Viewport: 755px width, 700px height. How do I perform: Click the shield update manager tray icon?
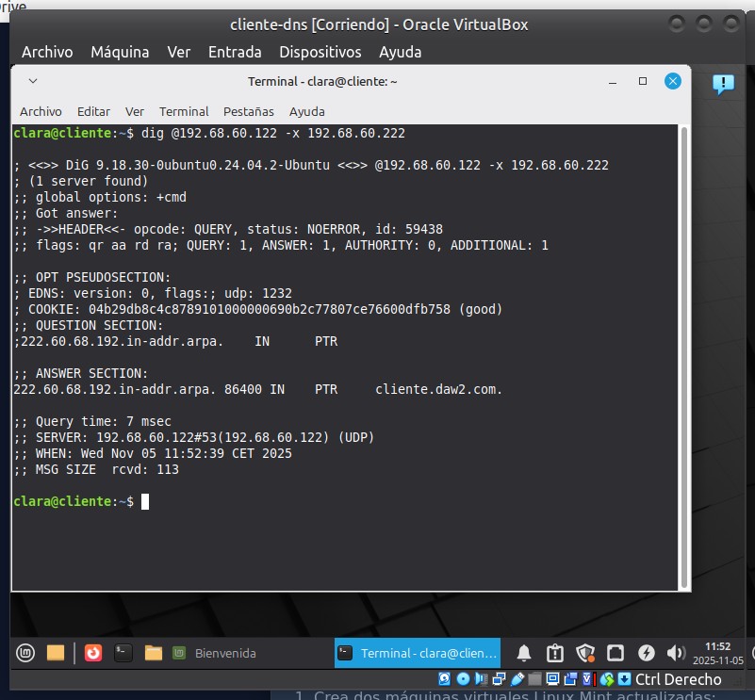(x=584, y=653)
